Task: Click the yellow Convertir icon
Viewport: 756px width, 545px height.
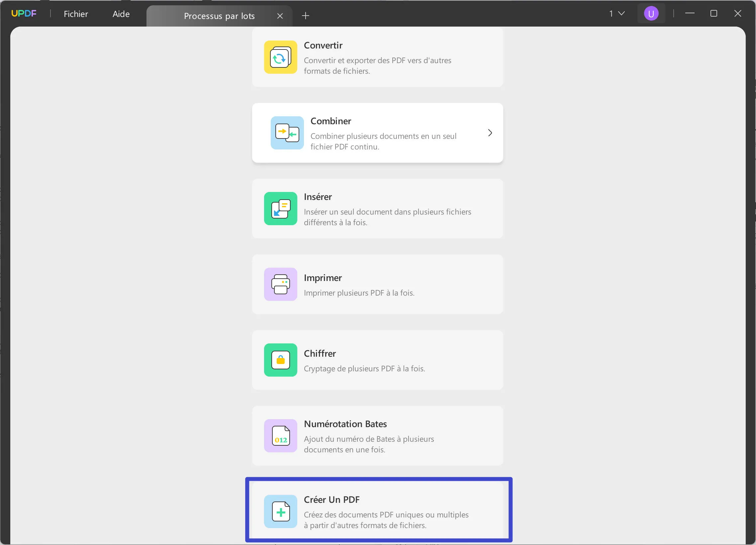Action: point(280,57)
